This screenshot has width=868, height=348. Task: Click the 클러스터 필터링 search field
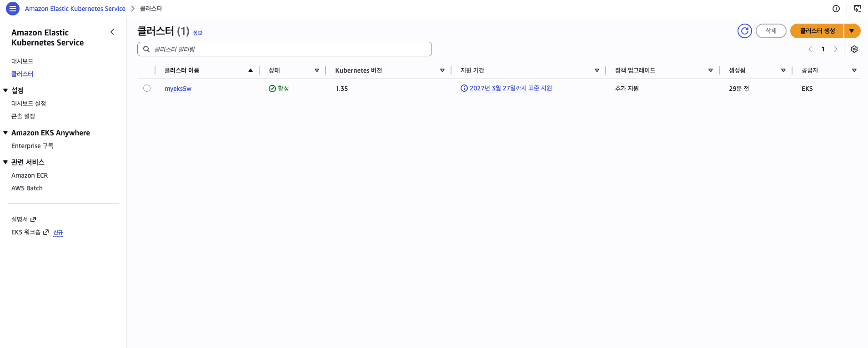click(284, 49)
